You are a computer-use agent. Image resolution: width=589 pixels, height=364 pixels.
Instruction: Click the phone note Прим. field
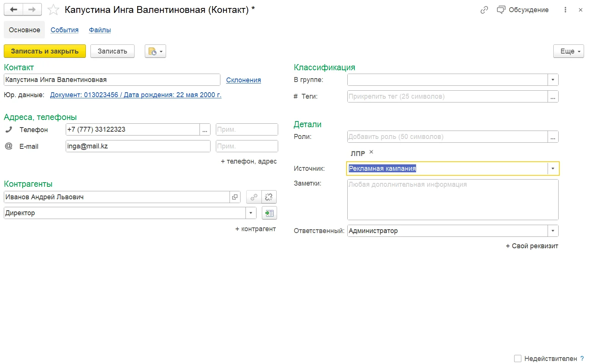(247, 129)
